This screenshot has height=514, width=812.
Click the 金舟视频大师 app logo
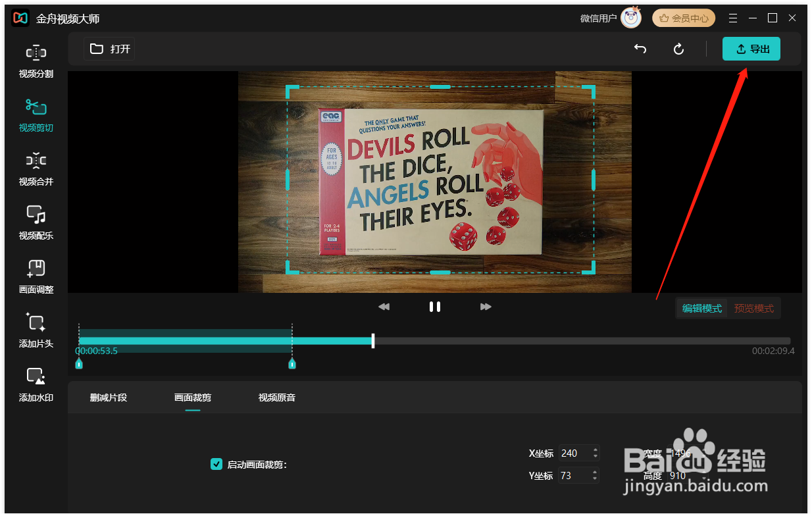pos(20,18)
